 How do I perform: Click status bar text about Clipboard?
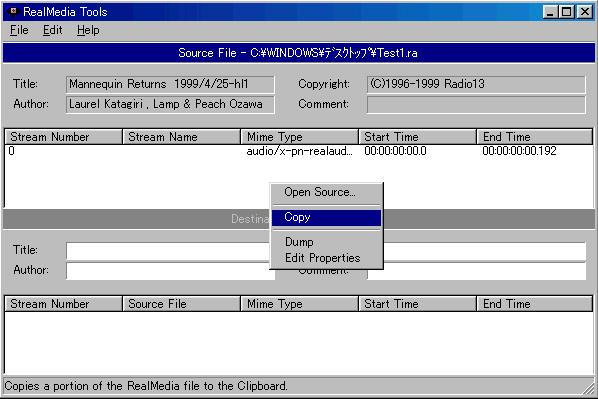(146, 386)
